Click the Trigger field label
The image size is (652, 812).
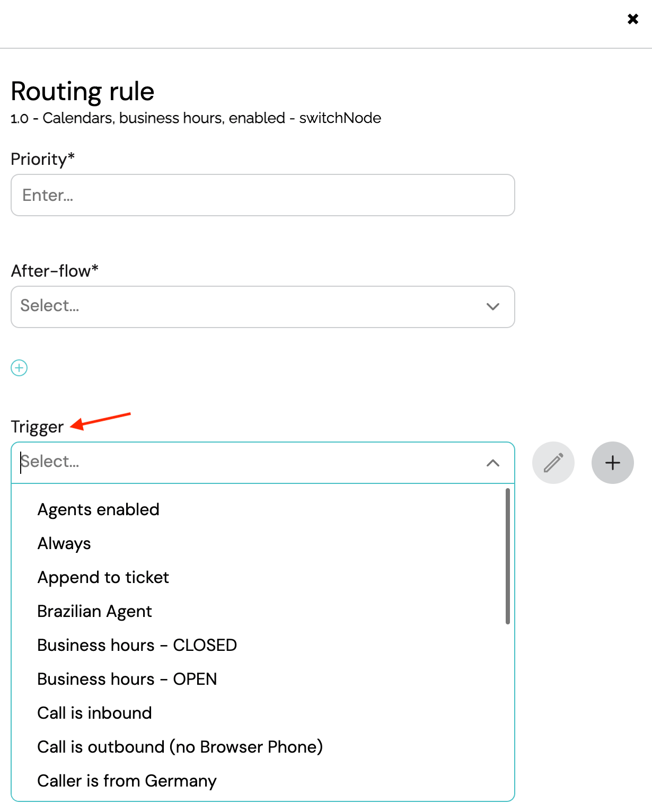37,427
